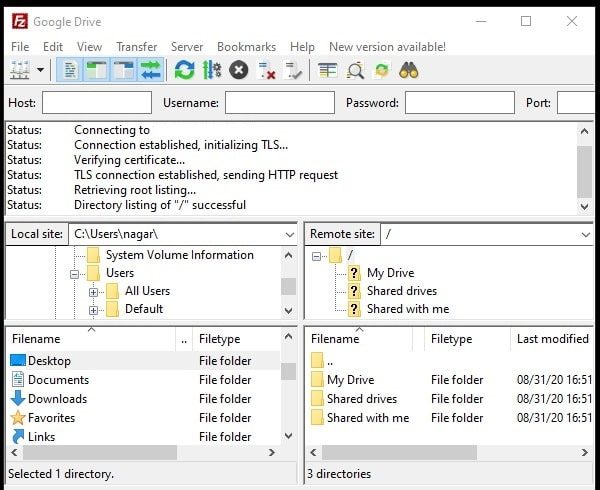This screenshot has height=490, width=600.
Task: Click New version available! menu
Action: pyautogui.click(x=387, y=47)
